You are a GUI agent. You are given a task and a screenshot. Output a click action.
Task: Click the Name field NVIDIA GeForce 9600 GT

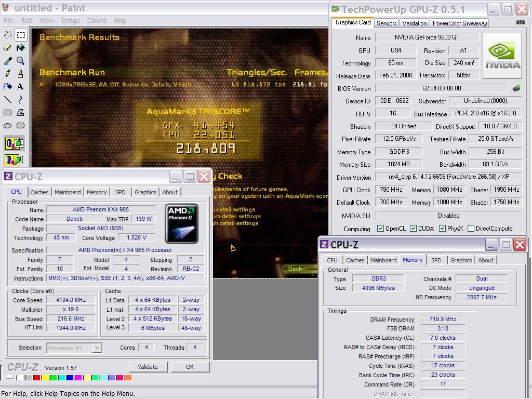pyautogui.click(x=427, y=37)
